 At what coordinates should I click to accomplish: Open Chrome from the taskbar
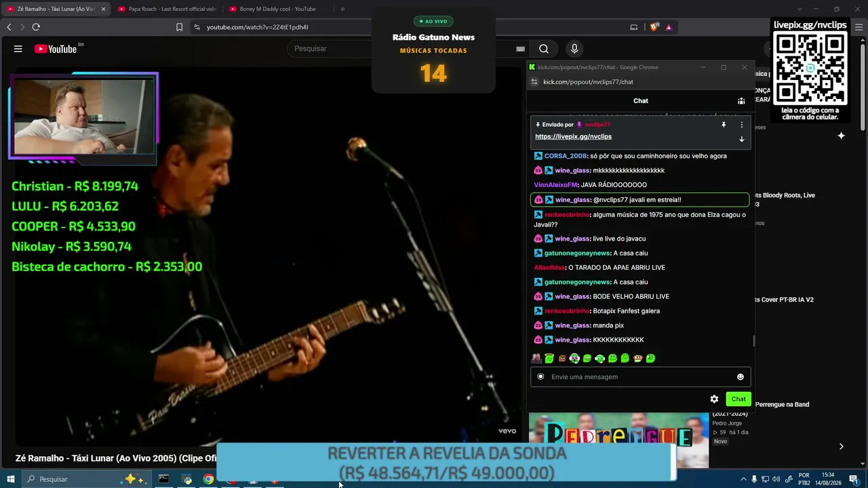[208, 479]
